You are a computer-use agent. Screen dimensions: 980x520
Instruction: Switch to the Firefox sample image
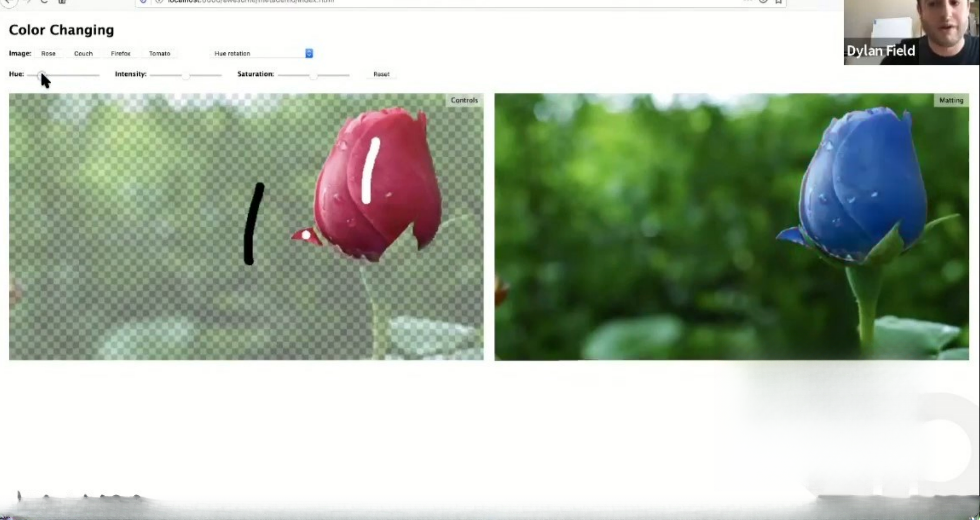(x=121, y=54)
